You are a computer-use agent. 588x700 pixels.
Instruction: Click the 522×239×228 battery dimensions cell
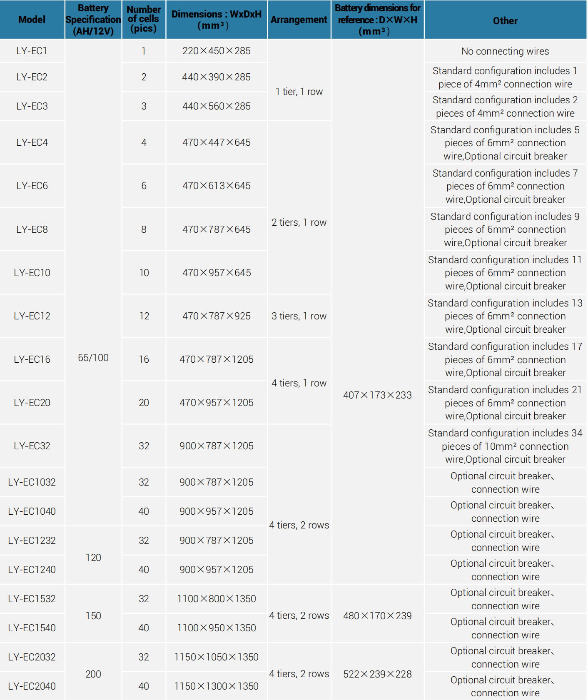click(x=377, y=674)
